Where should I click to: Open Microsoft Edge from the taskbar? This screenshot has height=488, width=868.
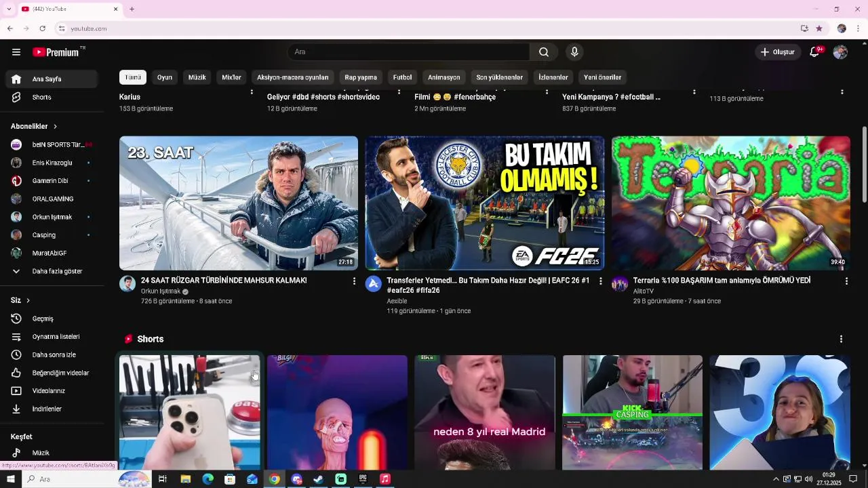pyautogui.click(x=208, y=479)
